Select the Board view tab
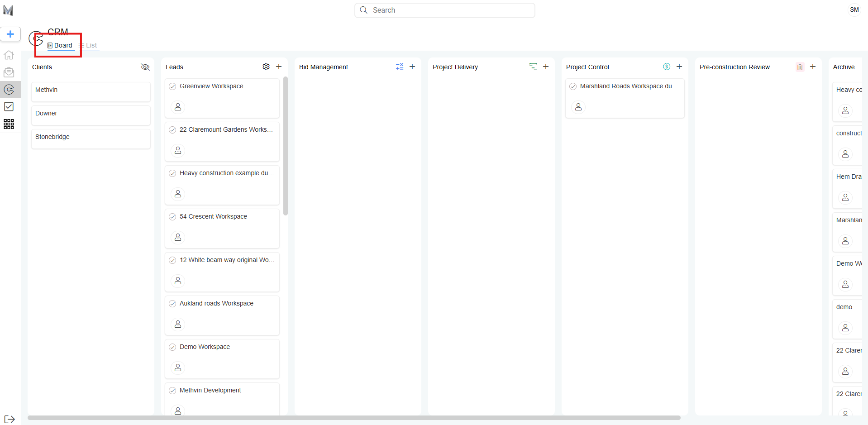Image resolution: width=868 pixels, height=425 pixels. pos(60,45)
